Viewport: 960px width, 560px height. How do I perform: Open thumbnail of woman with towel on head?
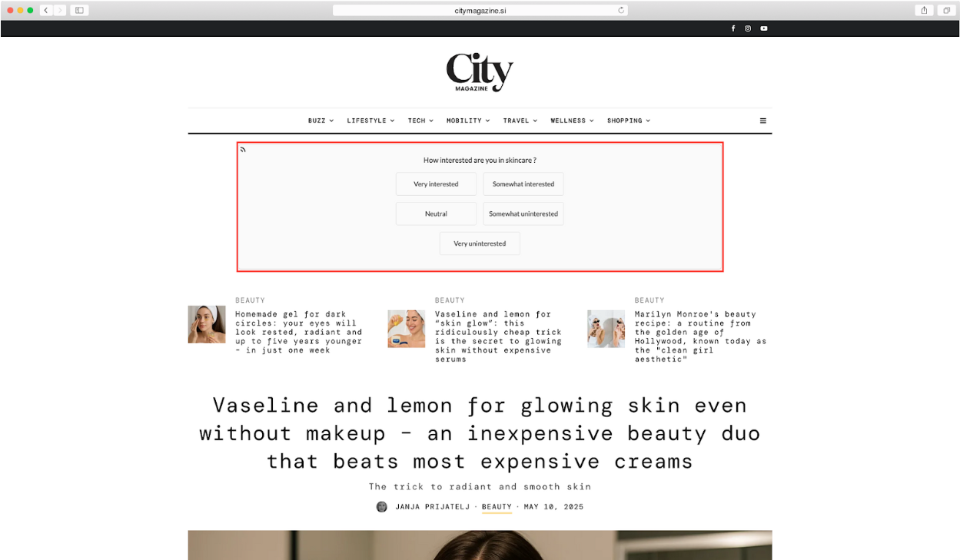click(x=207, y=324)
